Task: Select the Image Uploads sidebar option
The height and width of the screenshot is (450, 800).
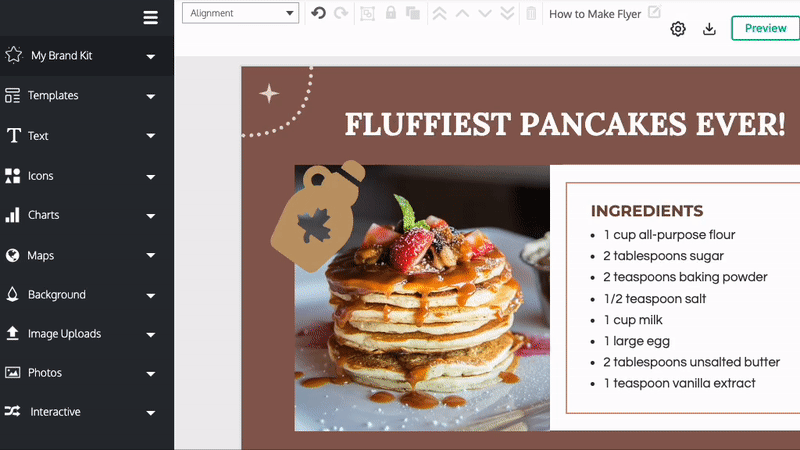Action: click(x=64, y=334)
